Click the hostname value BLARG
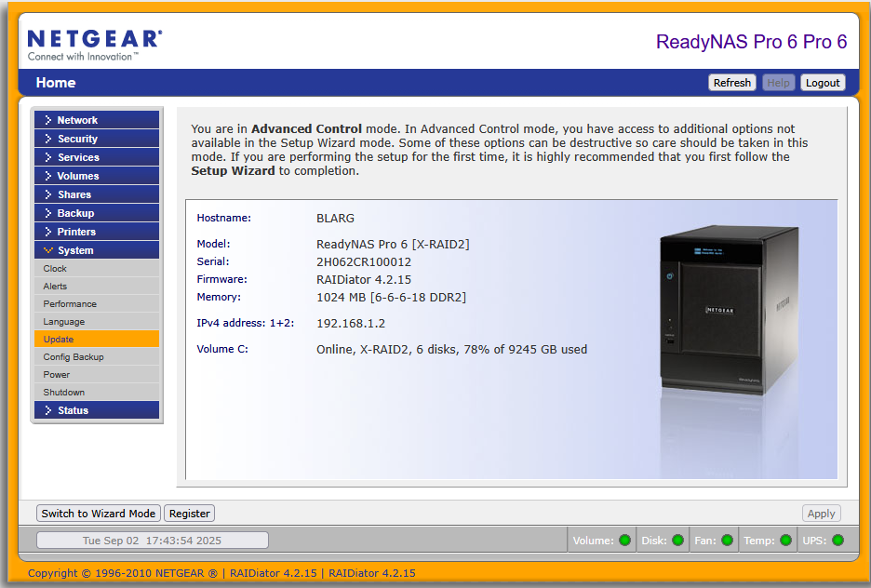 coord(335,219)
